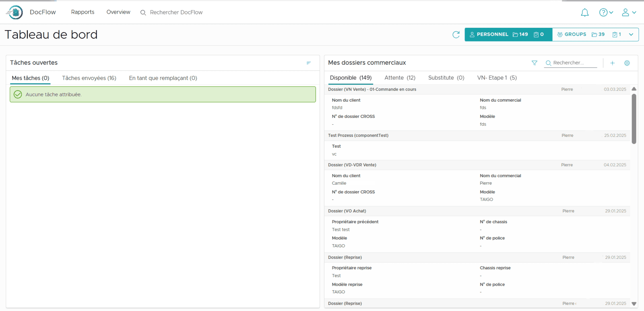Viewport: 644px width, 311px height.
Task: Open the Rapports menu
Action: point(83,12)
